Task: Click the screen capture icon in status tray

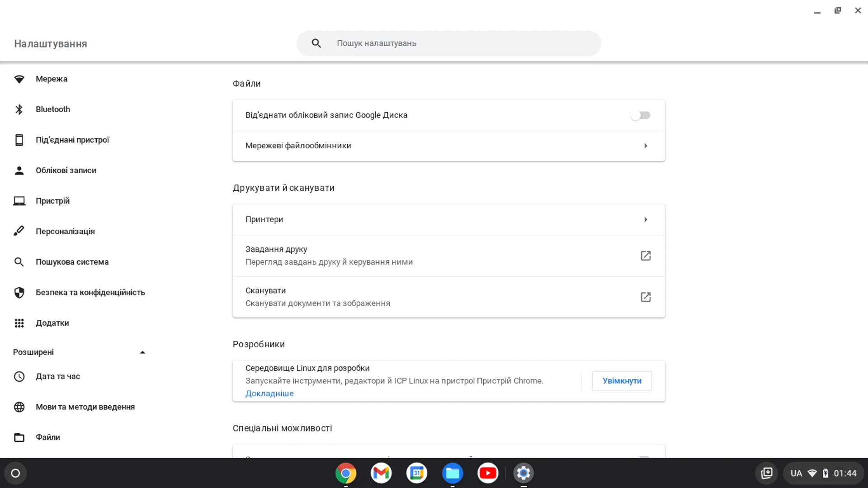Action: pos(767,473)
